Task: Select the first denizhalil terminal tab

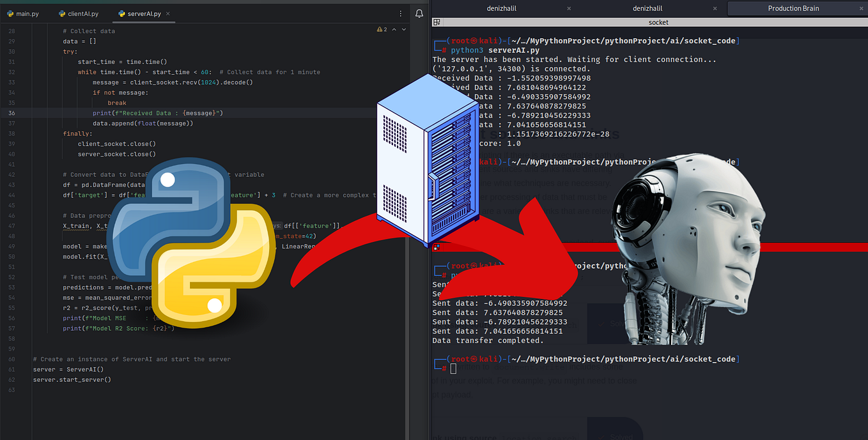Action: pos(502,8)
